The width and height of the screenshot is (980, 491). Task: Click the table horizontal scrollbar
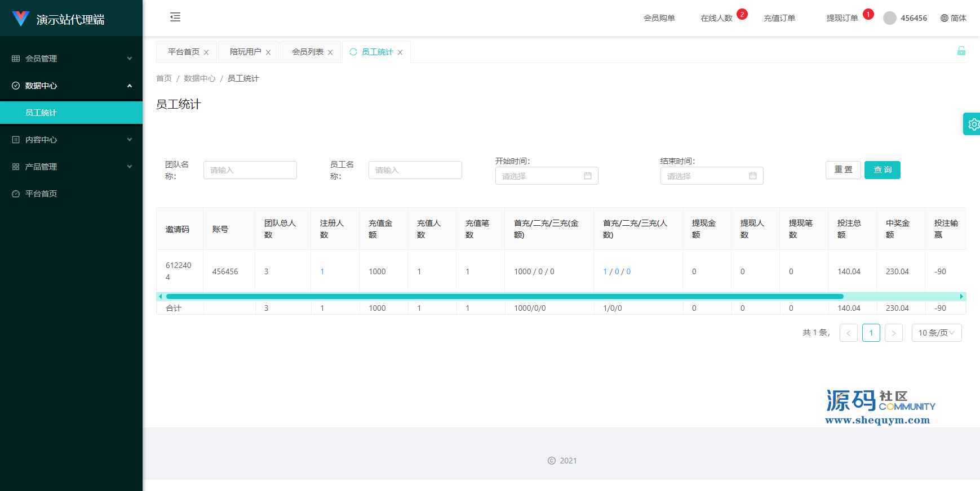tap(504, 296)
